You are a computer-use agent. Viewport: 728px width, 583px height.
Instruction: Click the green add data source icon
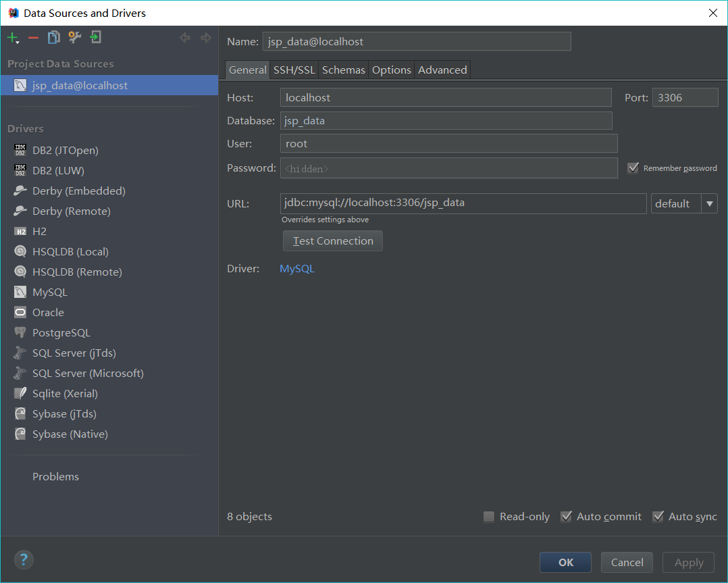[13, 38]
